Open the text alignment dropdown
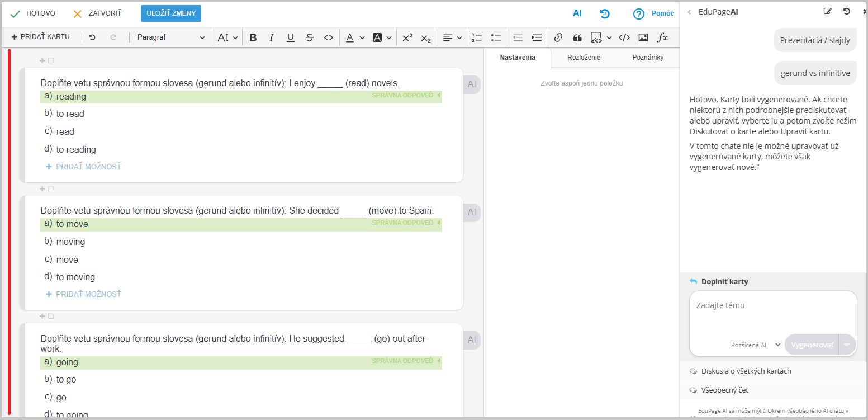 coord(452,37)
